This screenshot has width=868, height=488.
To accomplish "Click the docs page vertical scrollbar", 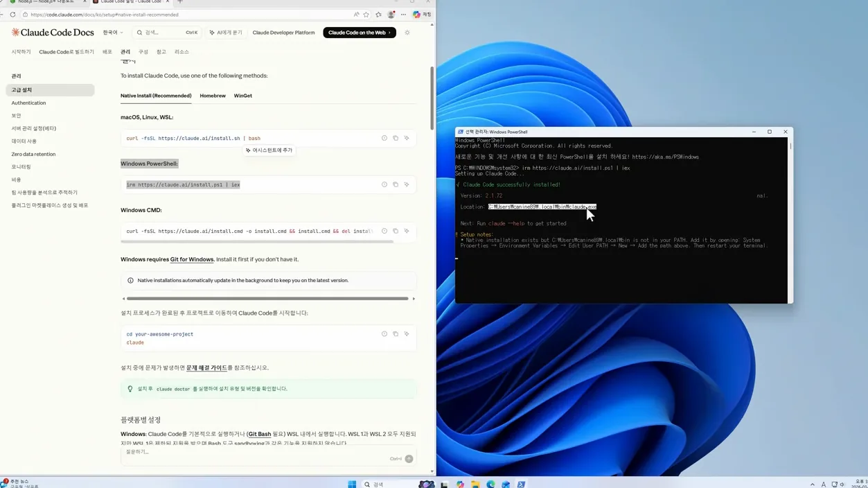I will [x=432, y=97].
